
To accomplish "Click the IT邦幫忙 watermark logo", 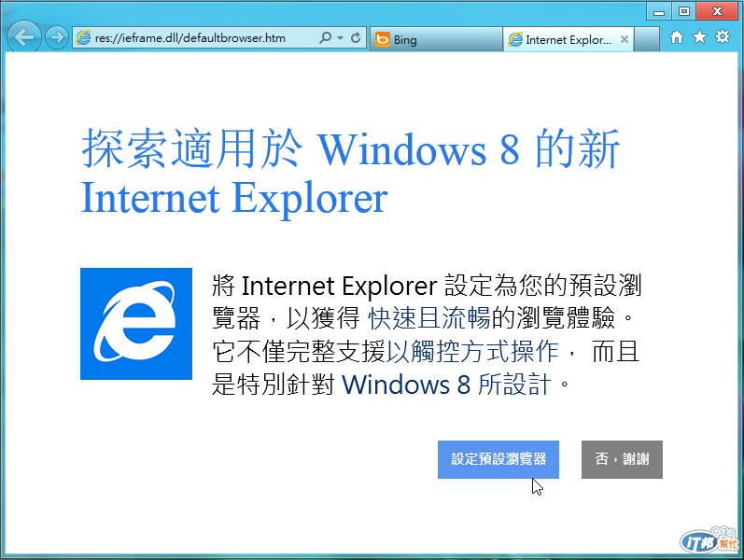I will tap(710, 540).
